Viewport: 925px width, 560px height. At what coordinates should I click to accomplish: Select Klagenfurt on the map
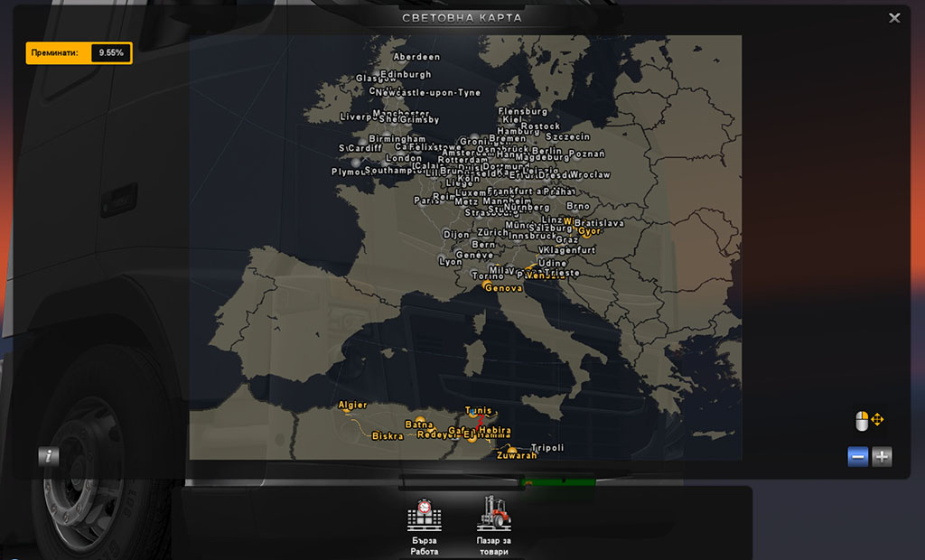point(569,250)
